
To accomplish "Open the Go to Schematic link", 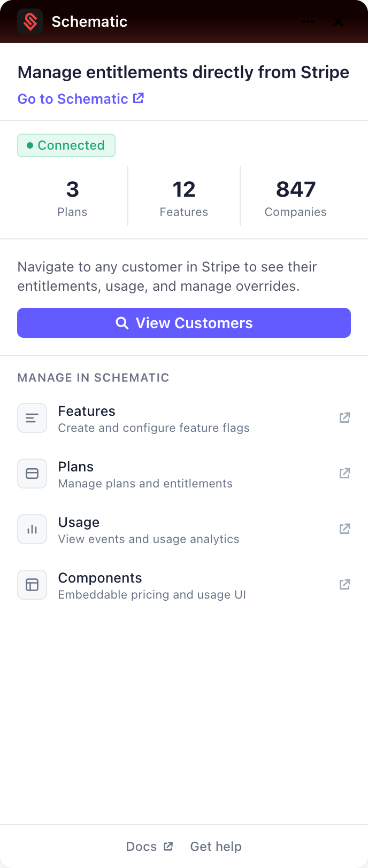I will point(81,98).
